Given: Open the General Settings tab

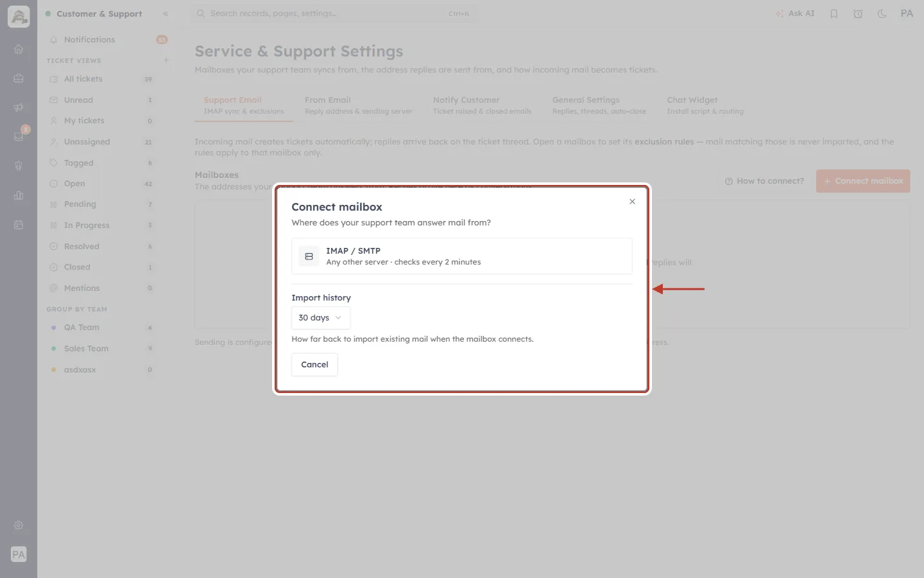Looking at the screenshot, I should click(x=599, y=105).
